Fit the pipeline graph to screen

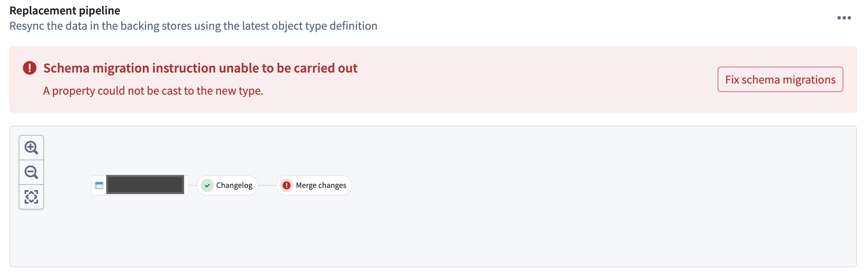click(x=31, y=197)
